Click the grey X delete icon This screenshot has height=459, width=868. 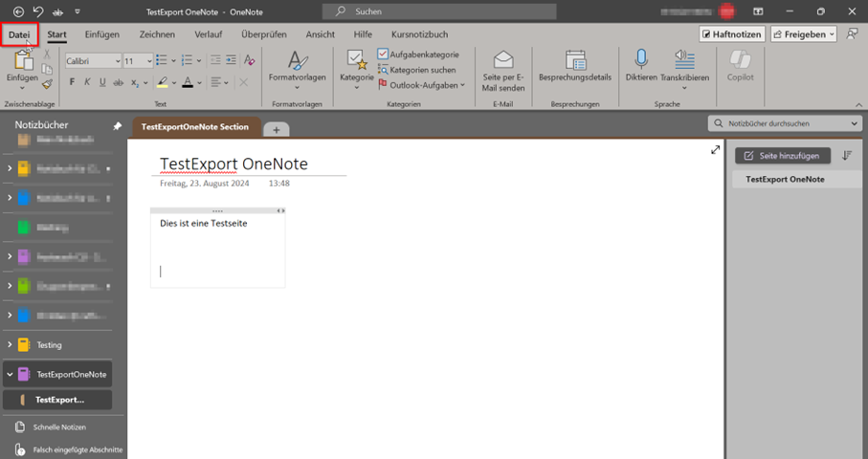click(243, 82)
